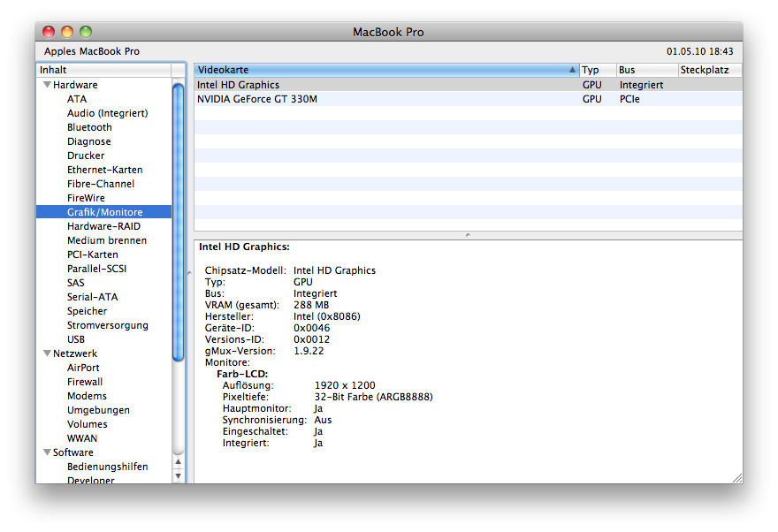
Task: Select ATA in the sidebar
Action: [77, 99]
